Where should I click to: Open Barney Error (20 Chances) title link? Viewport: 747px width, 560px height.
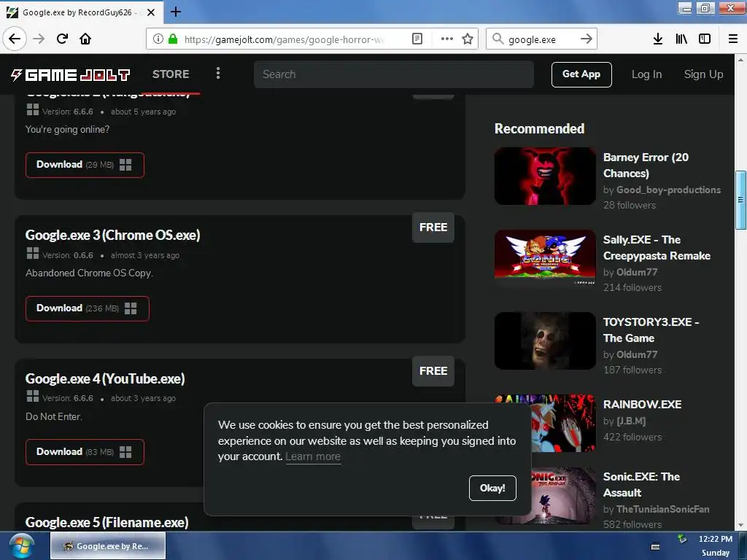[646, 166]
